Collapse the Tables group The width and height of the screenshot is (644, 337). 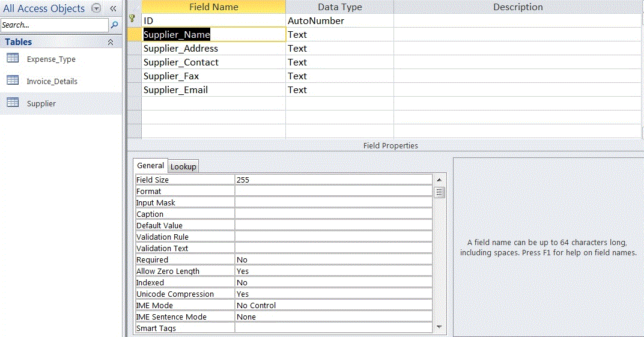click(x=111, y=42)
